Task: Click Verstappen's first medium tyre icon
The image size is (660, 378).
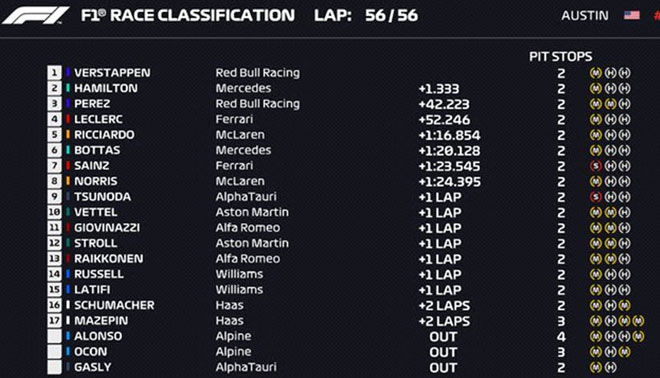Action: (x=595, y=73)
